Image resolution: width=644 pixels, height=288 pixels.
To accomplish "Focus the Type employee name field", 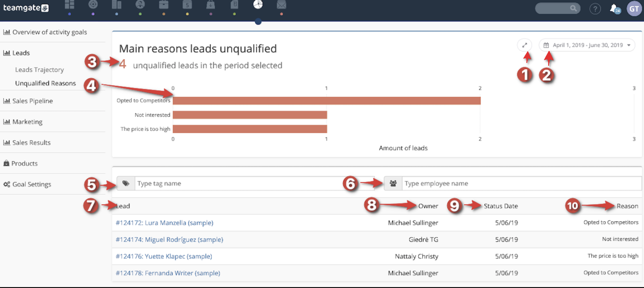I will (x=522, y=183).
